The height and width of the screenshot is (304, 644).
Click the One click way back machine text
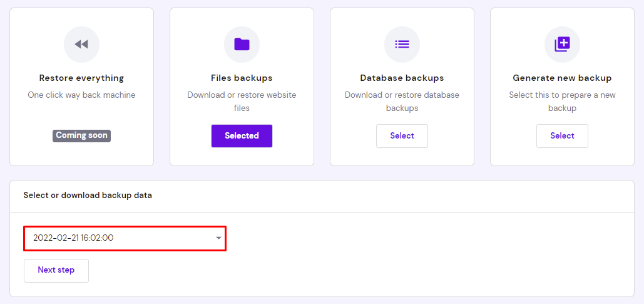[81, 95]
